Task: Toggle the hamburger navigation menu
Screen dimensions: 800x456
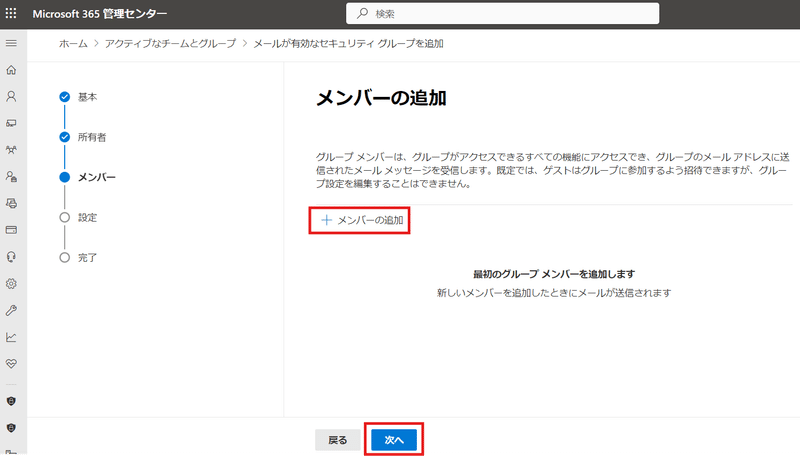Action: point(11,43)
